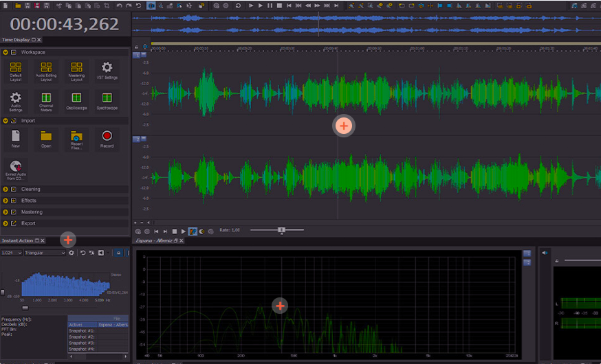This screenshot has height=364, width=601.
Task: Close the Instant Action panel
Action: [43, 240]
